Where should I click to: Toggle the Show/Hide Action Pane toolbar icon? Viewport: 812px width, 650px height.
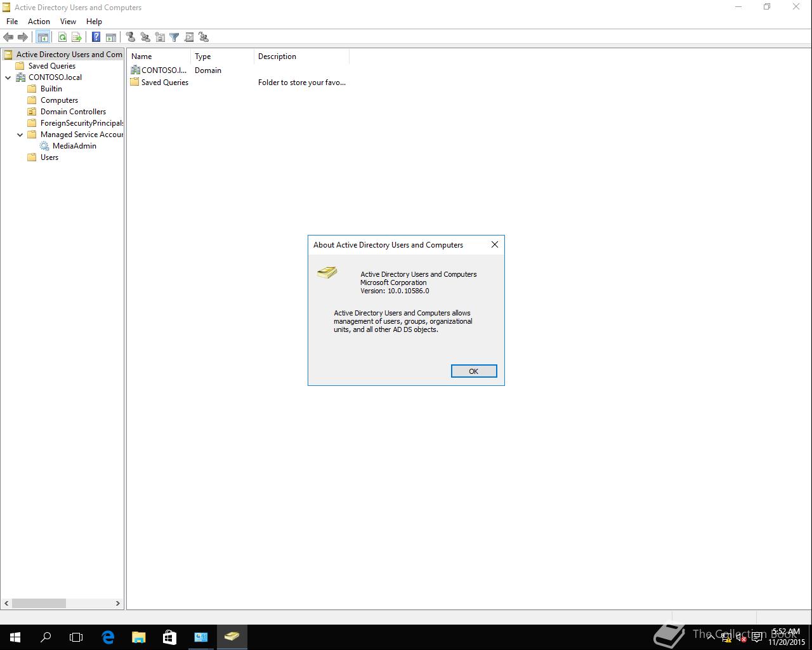coord(110,37)
